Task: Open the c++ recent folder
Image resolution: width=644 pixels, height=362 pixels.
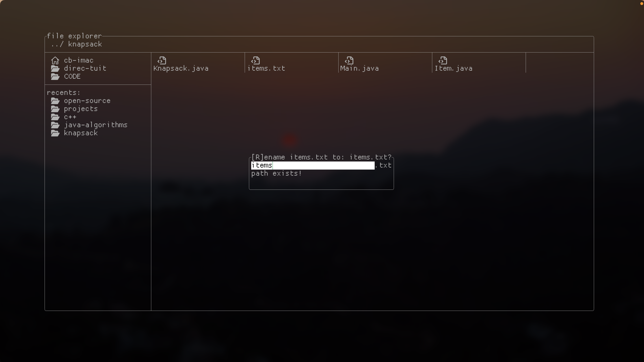Action: tap(70, 117)
